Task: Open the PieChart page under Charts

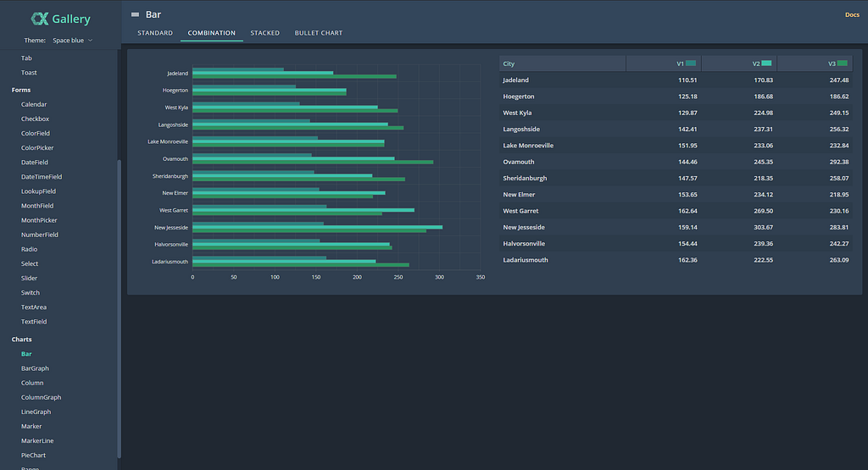Action: 33,455
